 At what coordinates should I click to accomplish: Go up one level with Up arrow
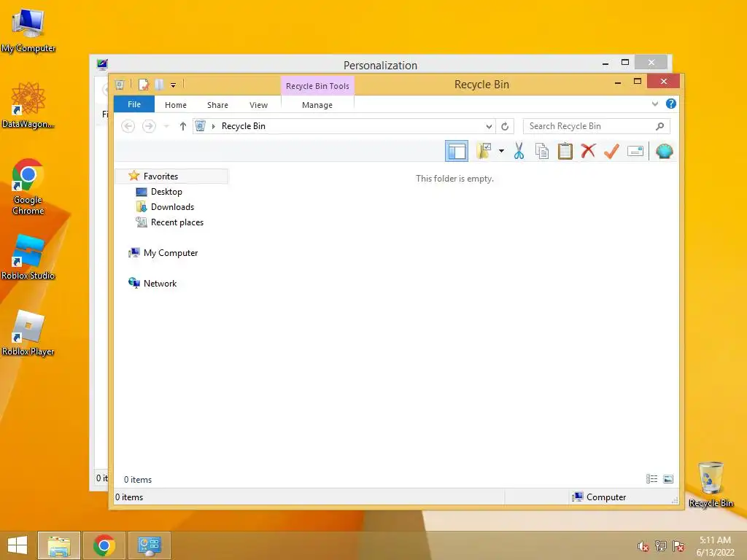pos(183,126)
